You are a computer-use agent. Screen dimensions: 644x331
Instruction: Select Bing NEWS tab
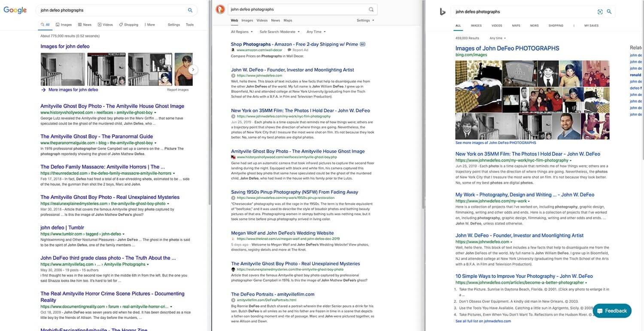[x=534, y=26]
